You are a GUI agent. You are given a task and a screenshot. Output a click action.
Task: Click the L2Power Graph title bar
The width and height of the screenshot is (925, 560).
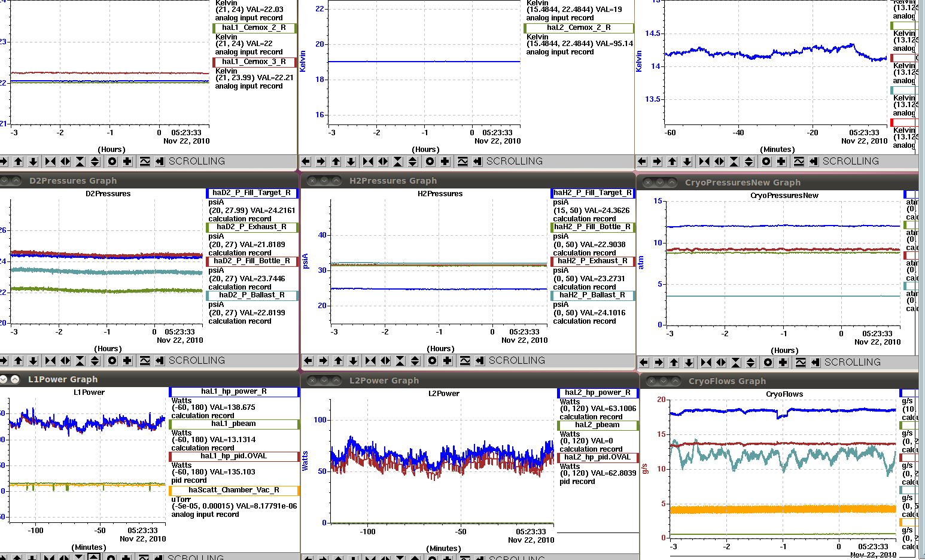[x=470, y=380]
